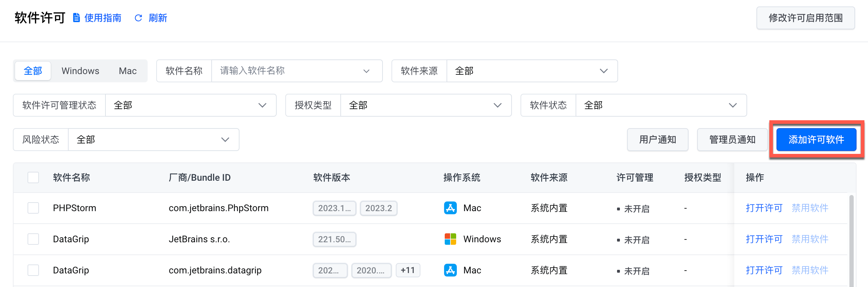Viewport: 868px width, 287px height.
Task: Click 系统内置 source in DataGrip Windows row
Action: pos(549,239)
